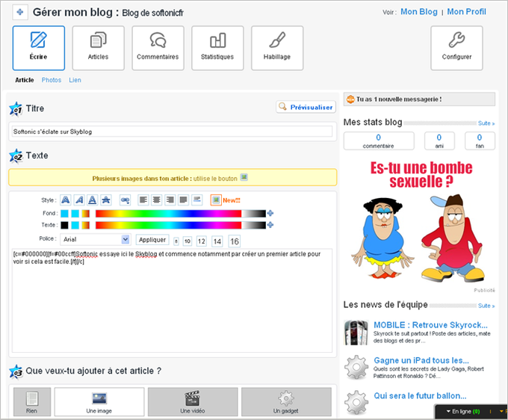This screenshot has height=420, width=508.
Task: Choose Une vidéo to add
Action: tap(193, 402)
